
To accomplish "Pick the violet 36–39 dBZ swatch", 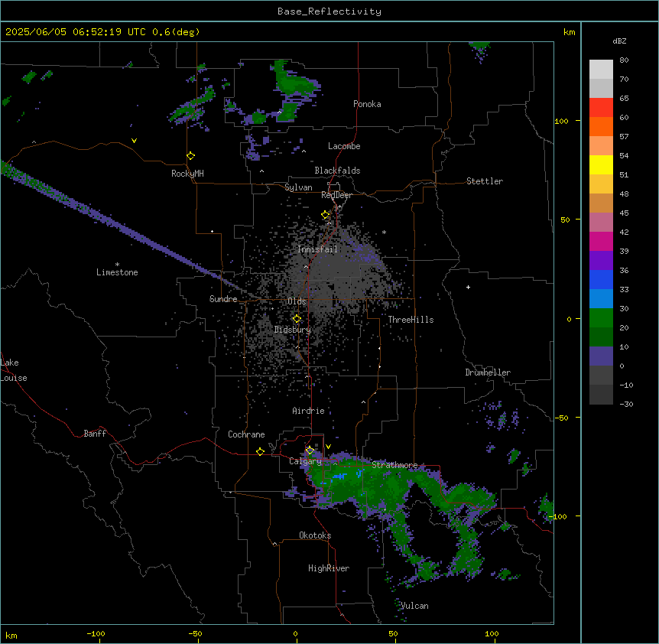I will coord(601,261).
